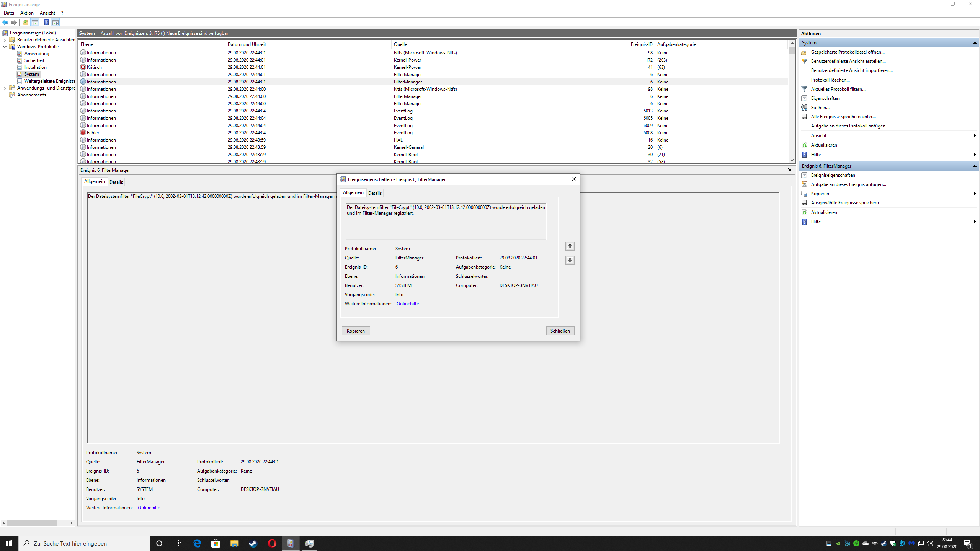Click the back arrow toolbar icon
980x551 pixels.
(5, 22)
